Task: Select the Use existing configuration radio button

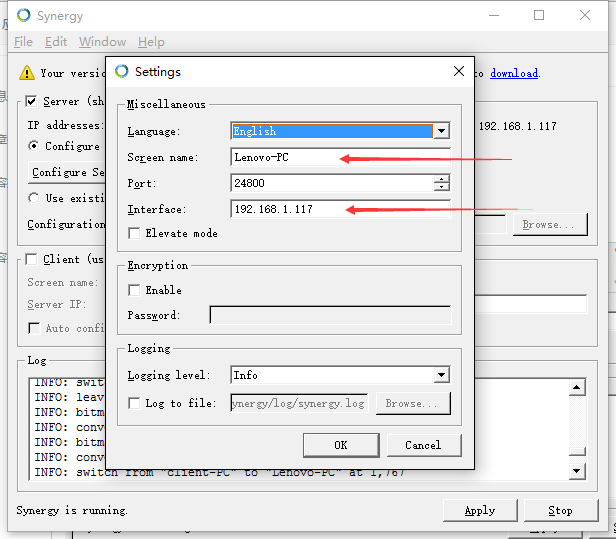Action: (x=34, y=198)
